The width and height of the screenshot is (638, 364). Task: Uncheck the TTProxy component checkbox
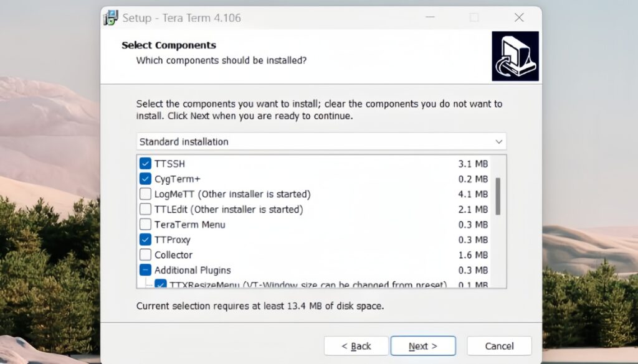(x=145, y=240)
